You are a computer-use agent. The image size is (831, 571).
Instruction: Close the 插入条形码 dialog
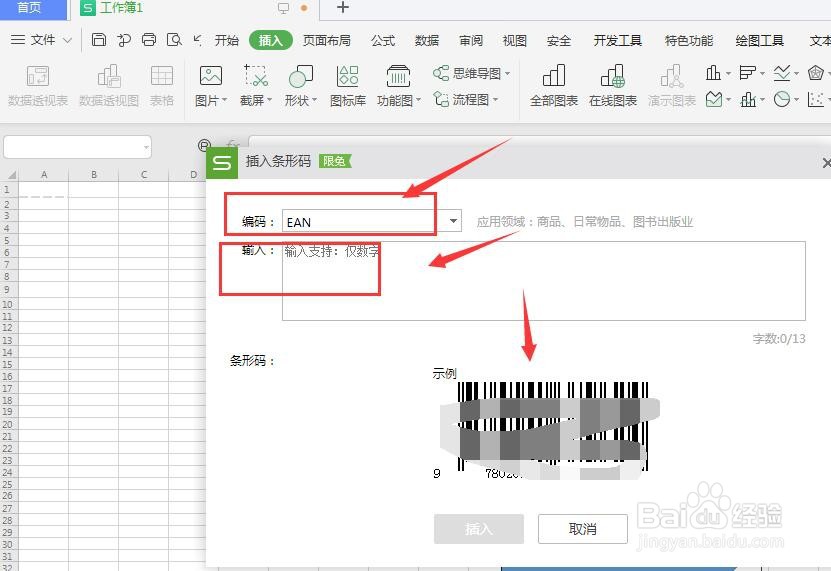(826, 163)
